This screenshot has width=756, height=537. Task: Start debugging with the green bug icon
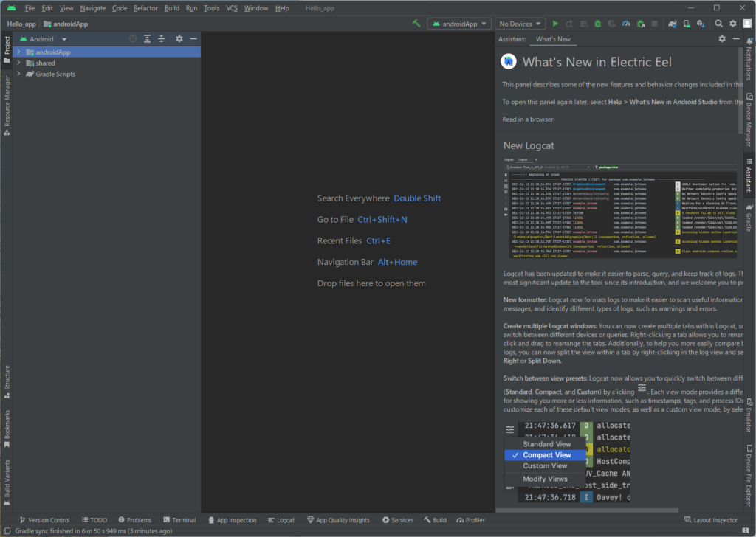click(597, 24)
